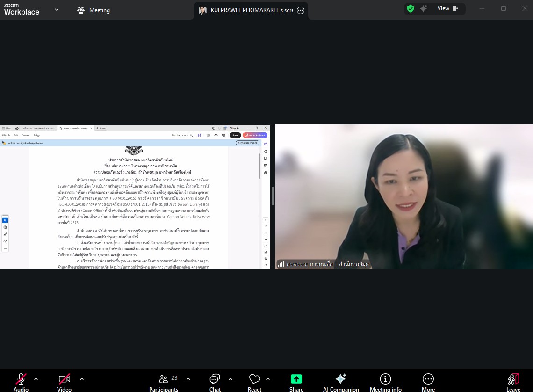Open AI Companion
Image resolution: width=533 pixels, height=392 pixels.
tap(341, 379)
